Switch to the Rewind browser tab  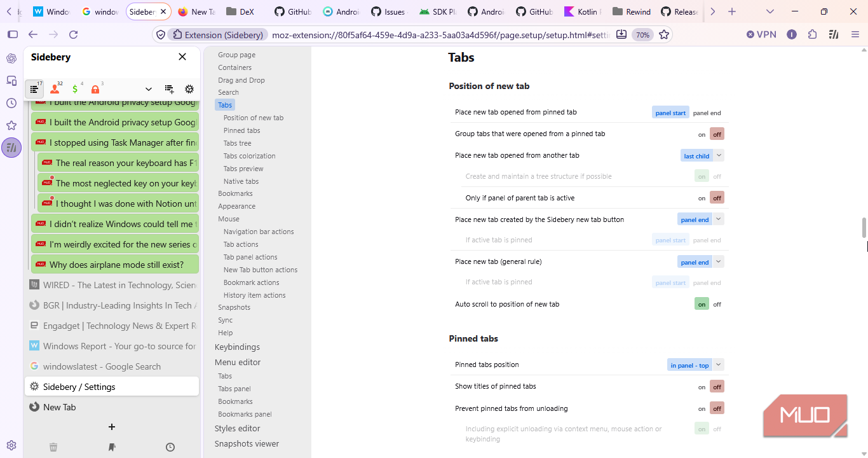632,11
